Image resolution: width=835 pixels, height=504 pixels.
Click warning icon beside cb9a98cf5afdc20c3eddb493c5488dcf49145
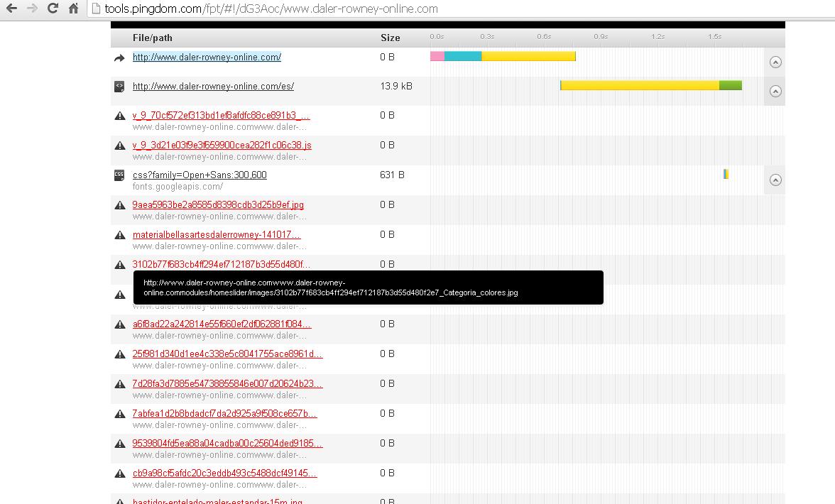[x=120, y=473]
